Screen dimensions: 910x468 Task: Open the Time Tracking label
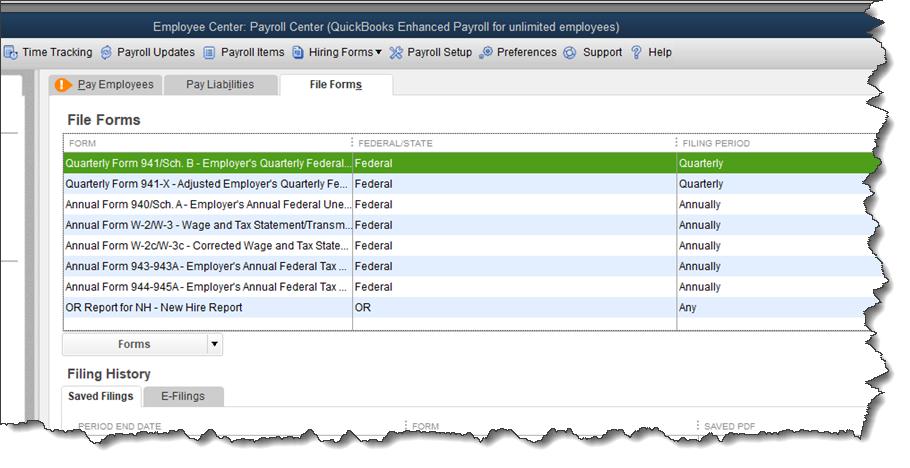(x=57, y=52)
